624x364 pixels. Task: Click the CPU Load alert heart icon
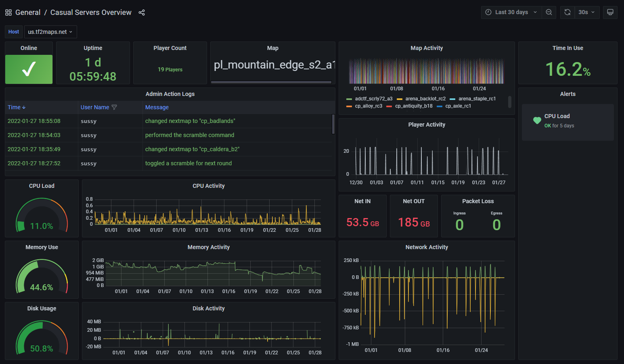(537, 121)
